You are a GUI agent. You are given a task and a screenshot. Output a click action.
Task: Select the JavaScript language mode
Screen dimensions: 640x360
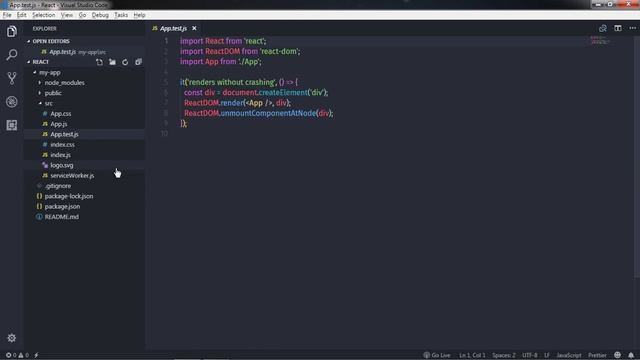pos(569,355)
